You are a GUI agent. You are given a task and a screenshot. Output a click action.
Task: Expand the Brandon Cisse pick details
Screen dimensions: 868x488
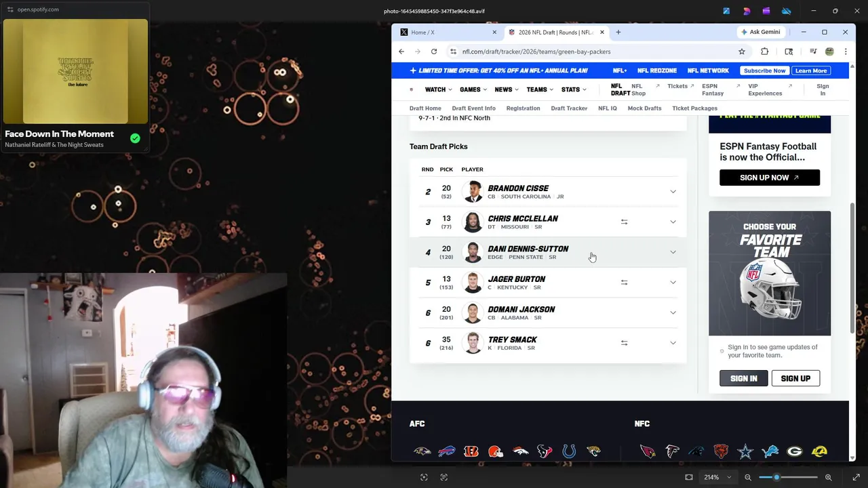[673, 192]
